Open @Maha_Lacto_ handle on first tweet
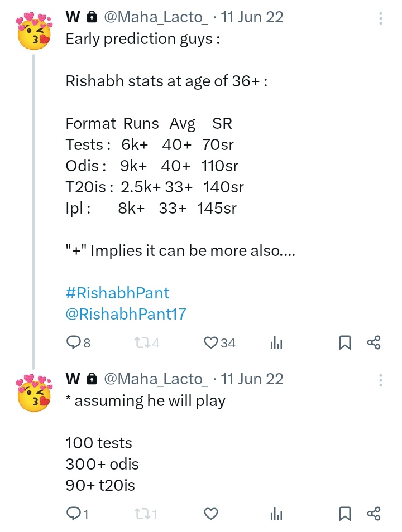The image size is (402, 532). [x=156, y=17]
